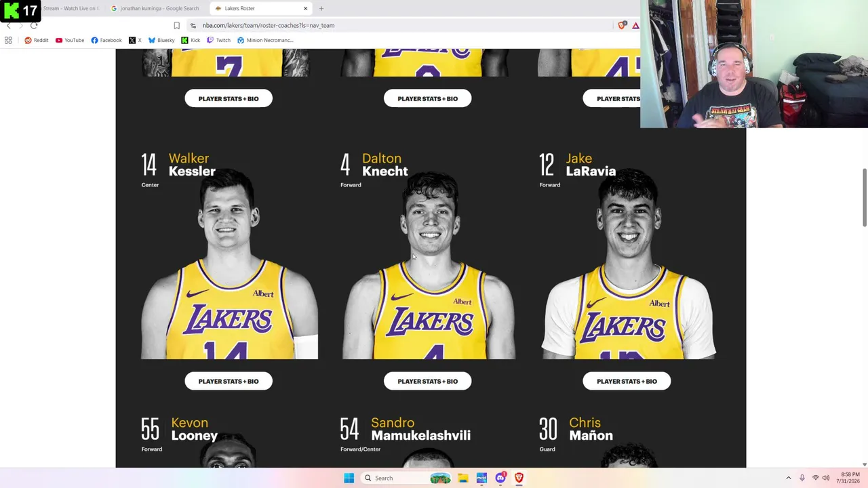This screenshot has width=868, height=488.
Task: Open the YouTube bookmark
Action: (x=70, y=40)
